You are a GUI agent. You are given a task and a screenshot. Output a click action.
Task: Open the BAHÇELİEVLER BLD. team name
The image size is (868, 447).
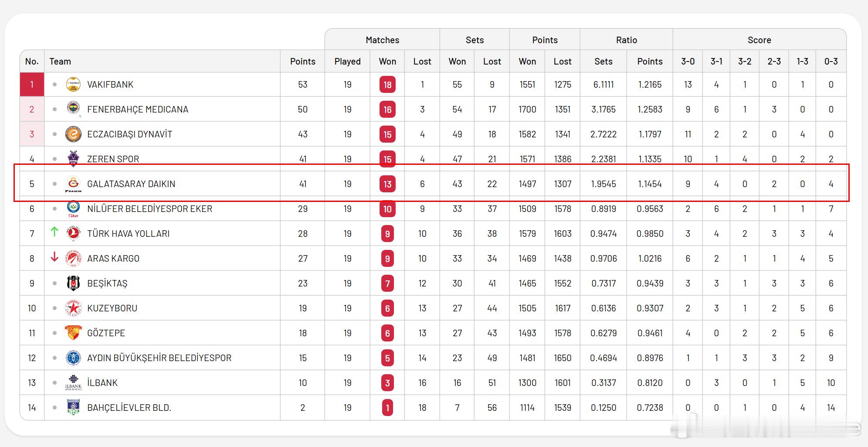tap(129, 408)
